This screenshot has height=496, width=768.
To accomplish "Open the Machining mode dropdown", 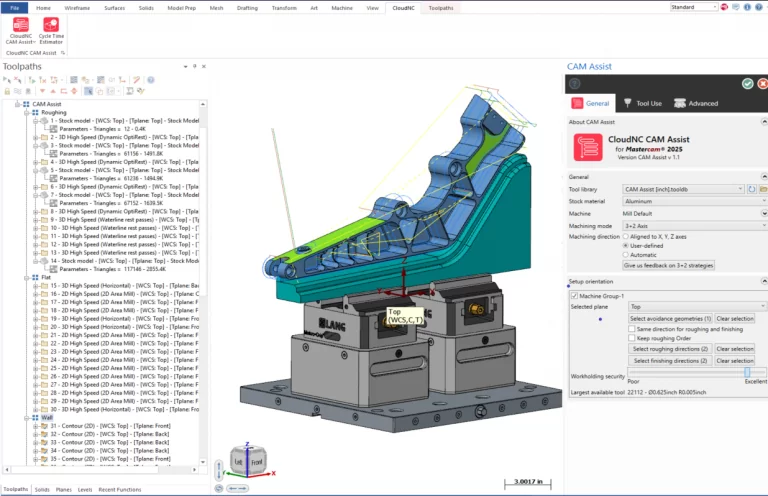I will click(x=694, y=225).
